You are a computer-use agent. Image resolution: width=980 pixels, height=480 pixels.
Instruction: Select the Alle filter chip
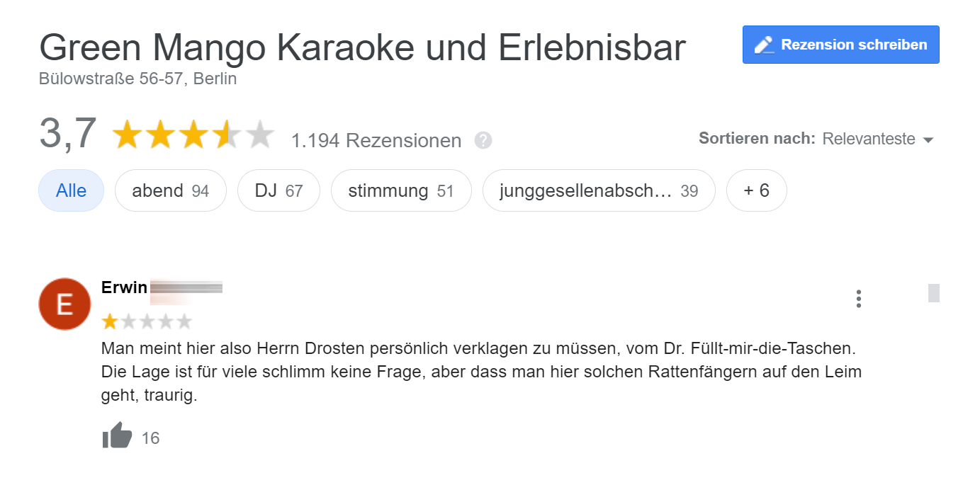point(71,190)
